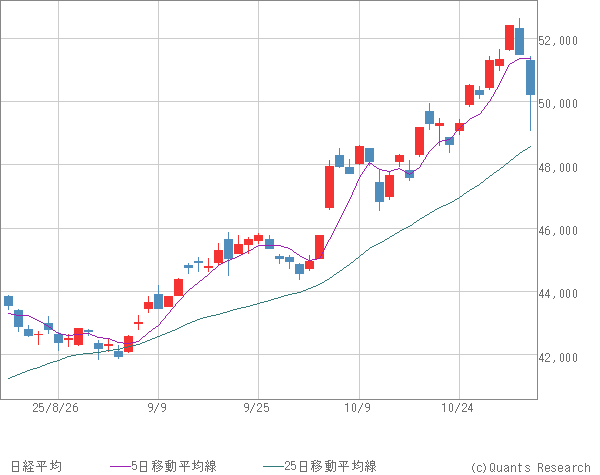Click the right end of the 25-day average line
Screen dimensions: 600x475
pos(530,147)
